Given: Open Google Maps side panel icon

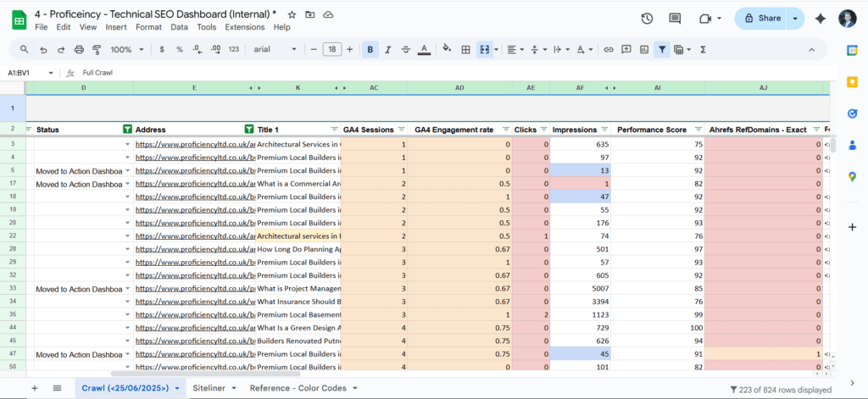Looking at the screenshot, I should (853, 176).
